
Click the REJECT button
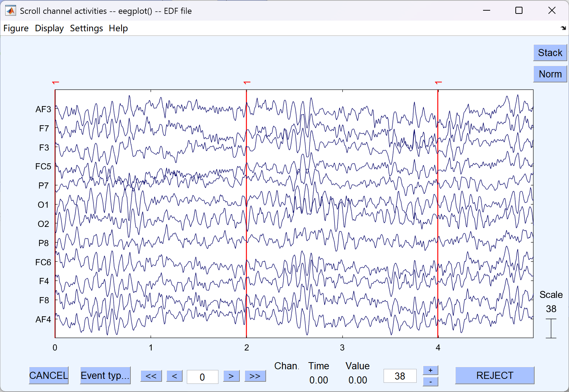pos(495,375)
